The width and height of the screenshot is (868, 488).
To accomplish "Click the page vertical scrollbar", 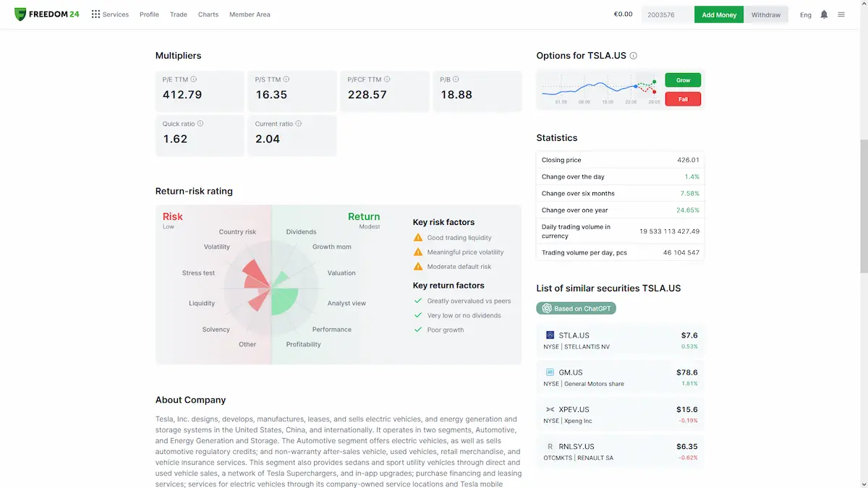I will click(864, 207).
